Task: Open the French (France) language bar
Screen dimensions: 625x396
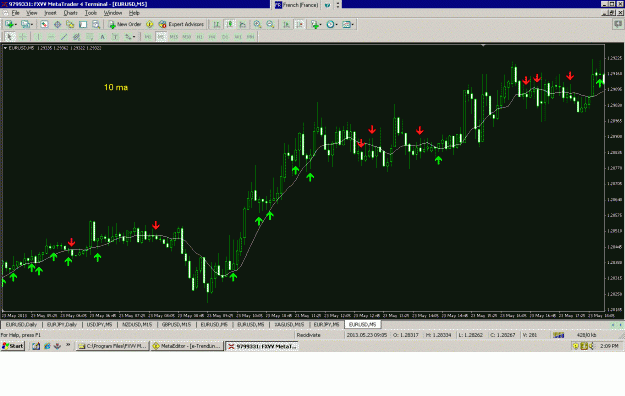Action: [x=297, y=5]
